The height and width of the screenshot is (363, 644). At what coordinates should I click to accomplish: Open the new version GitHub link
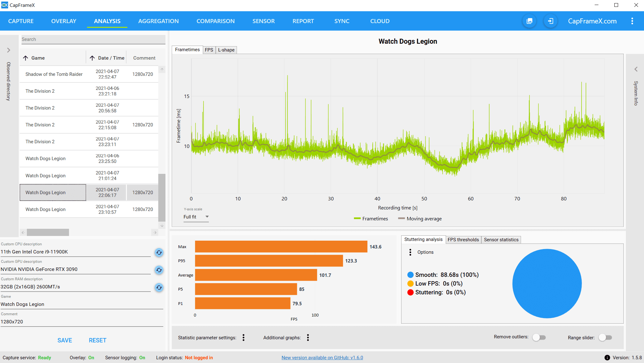pos(322,358)
